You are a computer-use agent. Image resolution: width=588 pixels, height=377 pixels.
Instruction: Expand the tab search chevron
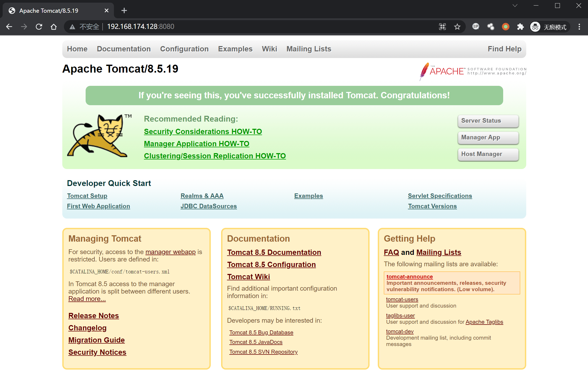(x=515, y=6)
